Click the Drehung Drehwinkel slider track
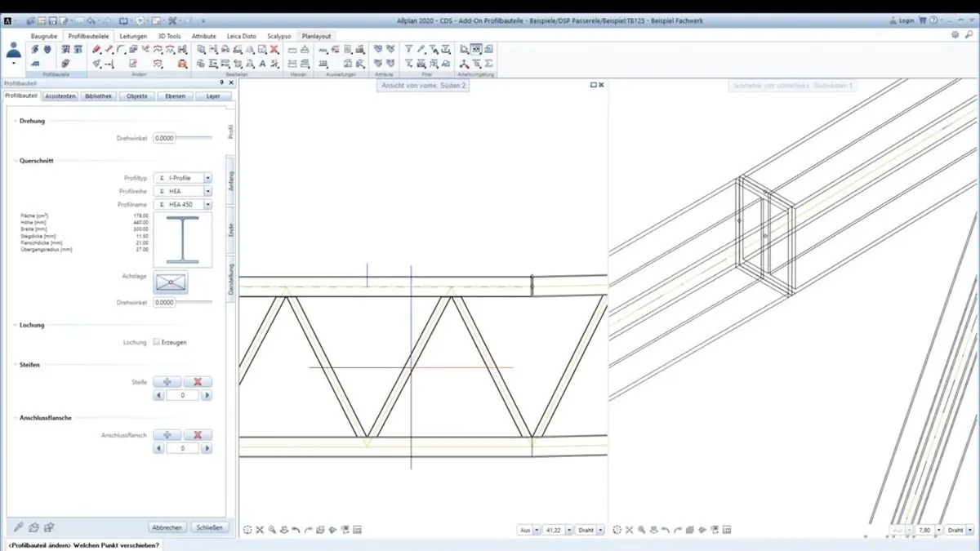The image size is (980, 551). coord(195,138)
